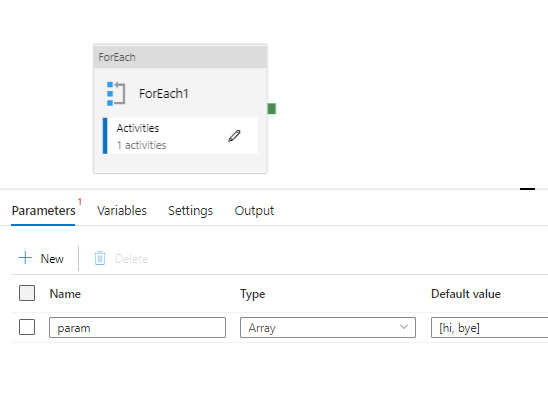Open the Array type dropdown

point(328,328)
